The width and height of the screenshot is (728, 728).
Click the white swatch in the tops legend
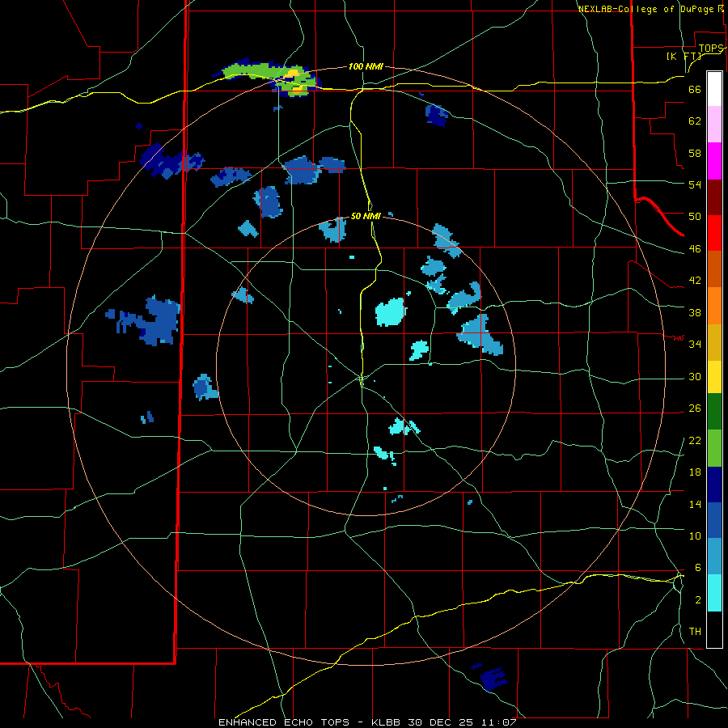coord(714,89)
